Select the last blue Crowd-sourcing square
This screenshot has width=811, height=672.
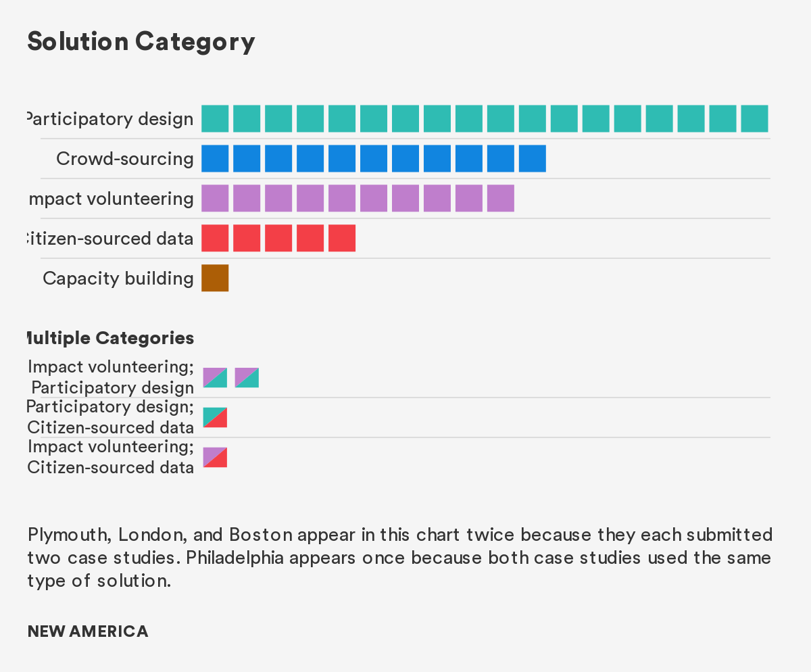pyautogui.click(x=533, y=158)
